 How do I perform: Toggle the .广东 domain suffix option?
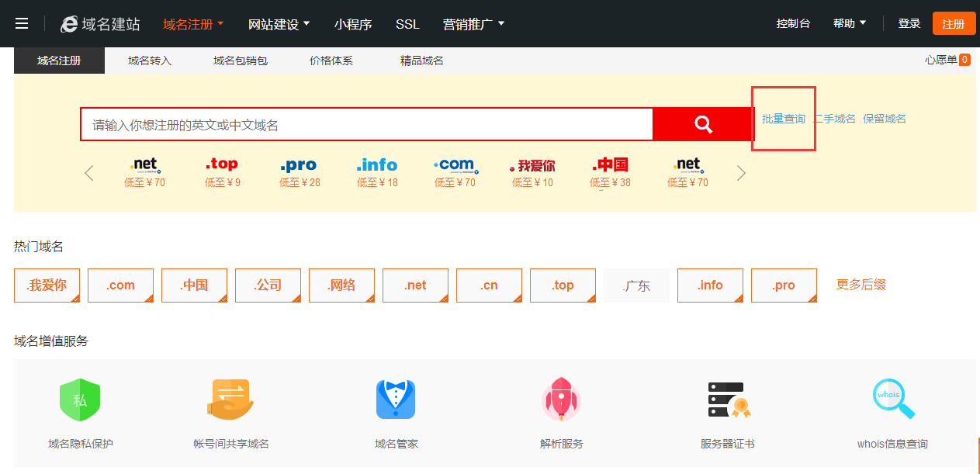[x=636, y=285]
